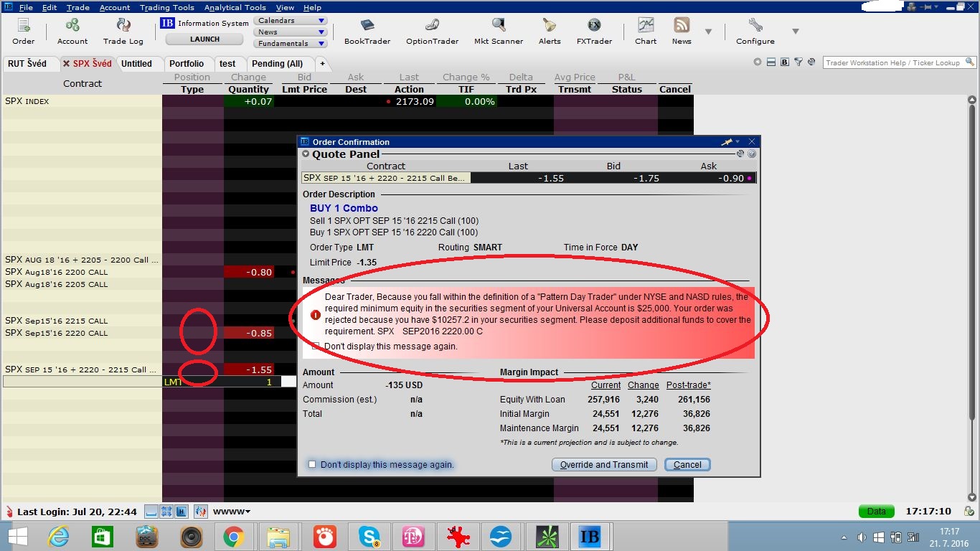980x551 pixels.
Task: Open the Trading Tools menu
Action: click(x=167, y=7)
